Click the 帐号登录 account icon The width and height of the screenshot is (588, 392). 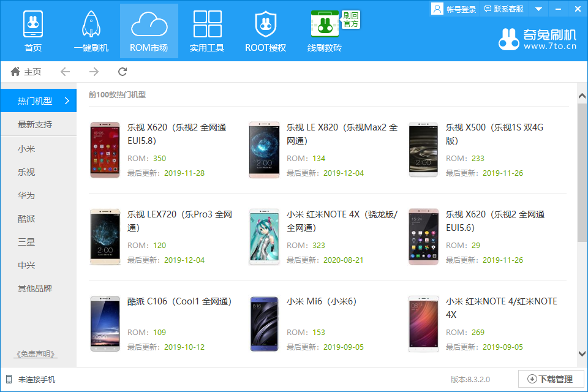(437, 9)
